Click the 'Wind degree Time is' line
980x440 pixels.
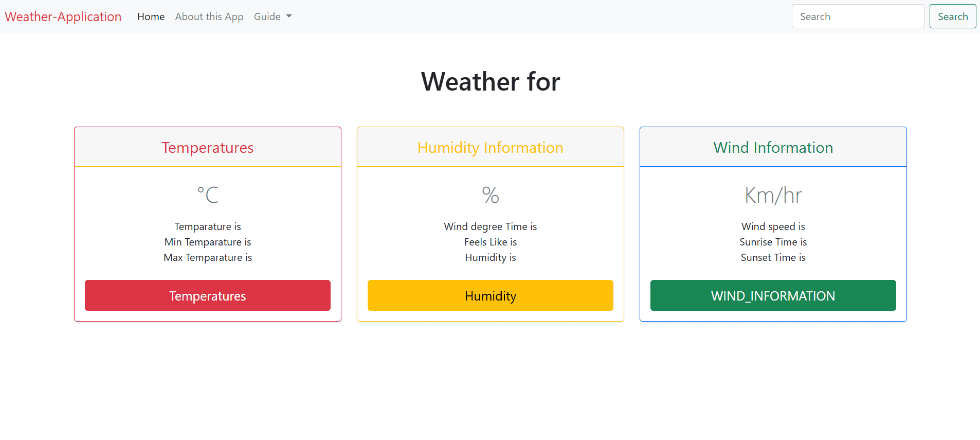click(x=491, y=226)
